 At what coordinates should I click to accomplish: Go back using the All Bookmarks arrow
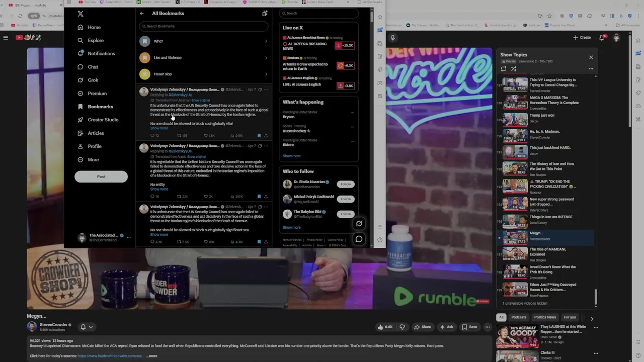coord(142,14)
